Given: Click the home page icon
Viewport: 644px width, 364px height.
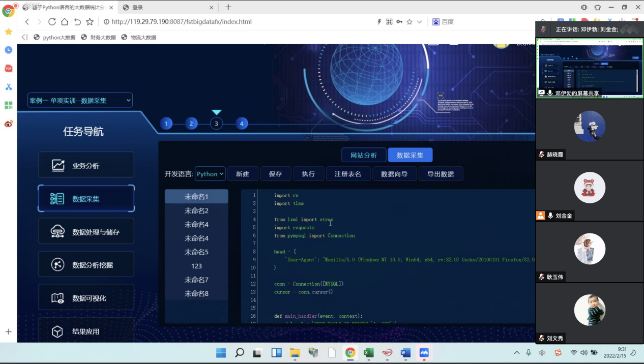Looking at the screenshot, I should point(65,22).
